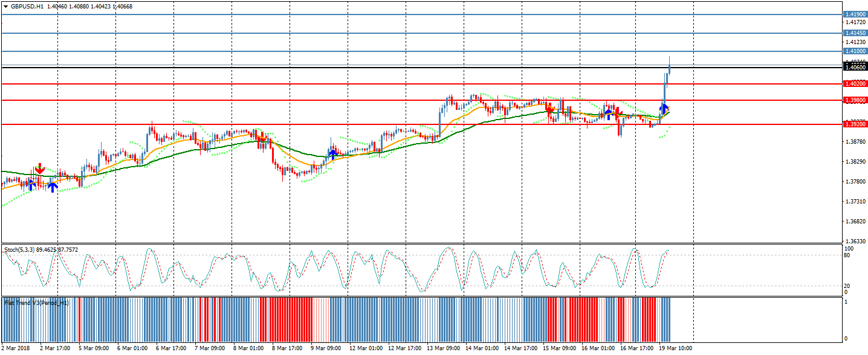Click the 1.40600 current price label
This screenshot has height=355, width=868.
[x=855, y=67]
